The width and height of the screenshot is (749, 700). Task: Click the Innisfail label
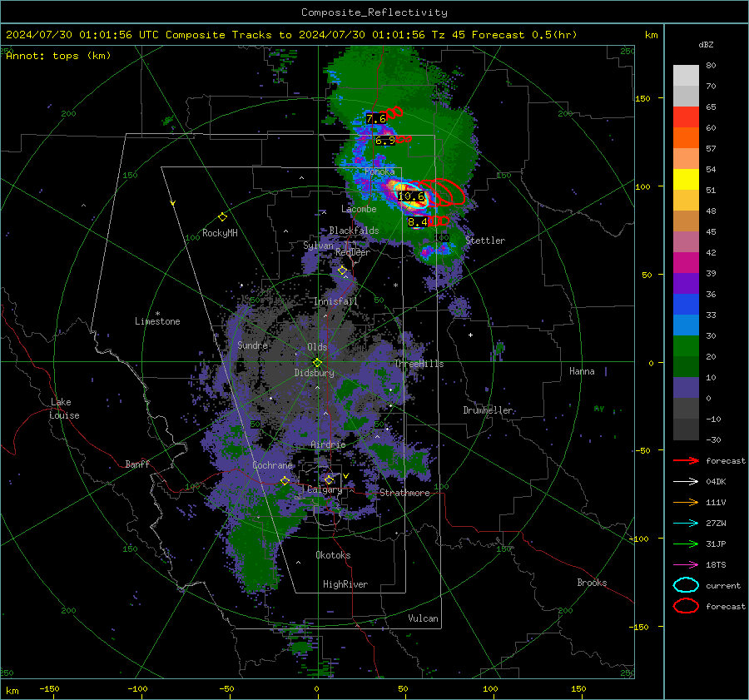335,301
